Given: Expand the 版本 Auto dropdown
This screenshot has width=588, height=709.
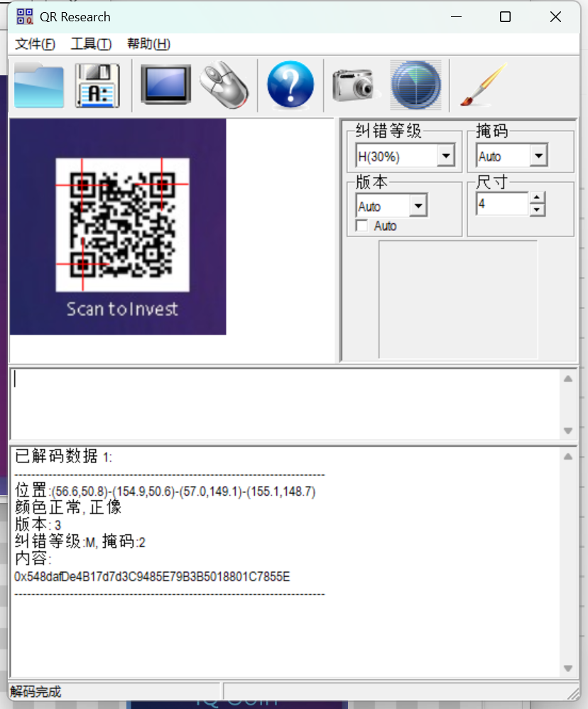Looking at the screenshot, I should coord(418,206).
